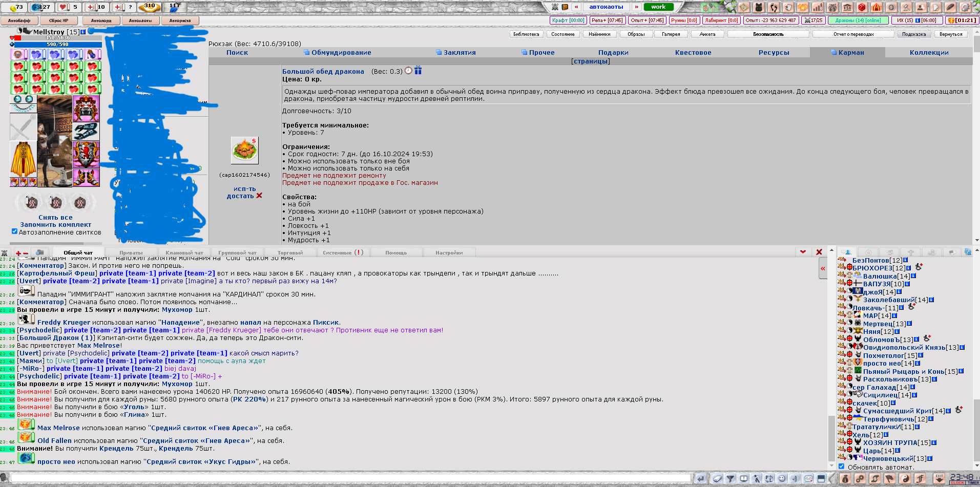Toggle Автозаполнение свитков checkbox
This screenshot has height=487, width=980.
14,231
